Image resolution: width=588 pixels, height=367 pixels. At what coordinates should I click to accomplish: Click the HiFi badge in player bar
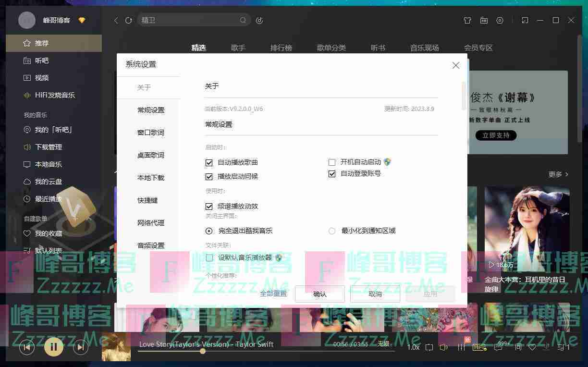tap(479, 347)
